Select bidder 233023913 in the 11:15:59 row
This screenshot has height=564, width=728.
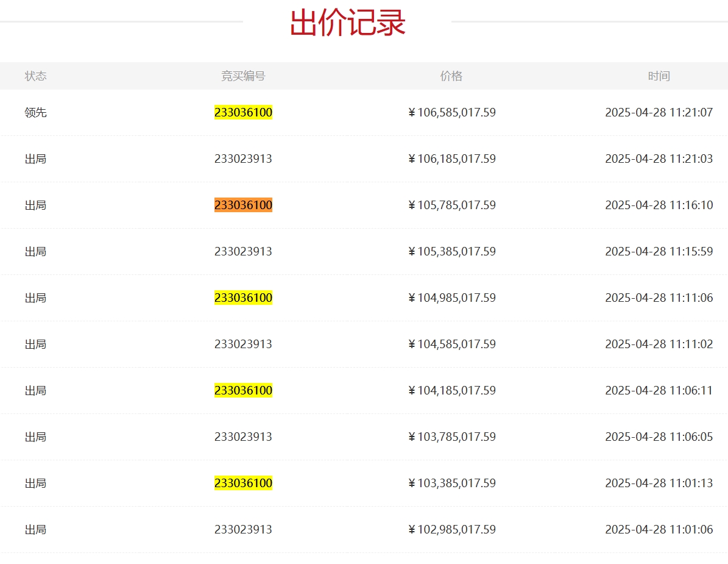point(243,251)
